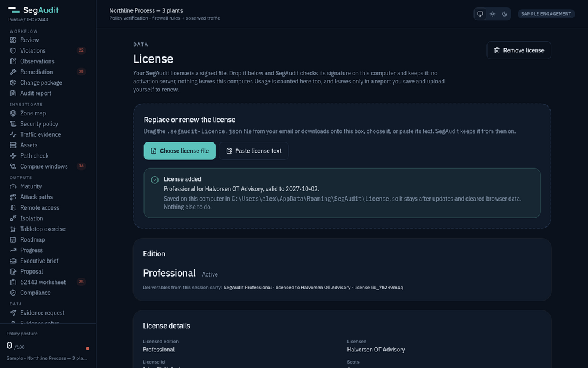
Task: Switch to dark theme
Action: [x=505, y=14]
